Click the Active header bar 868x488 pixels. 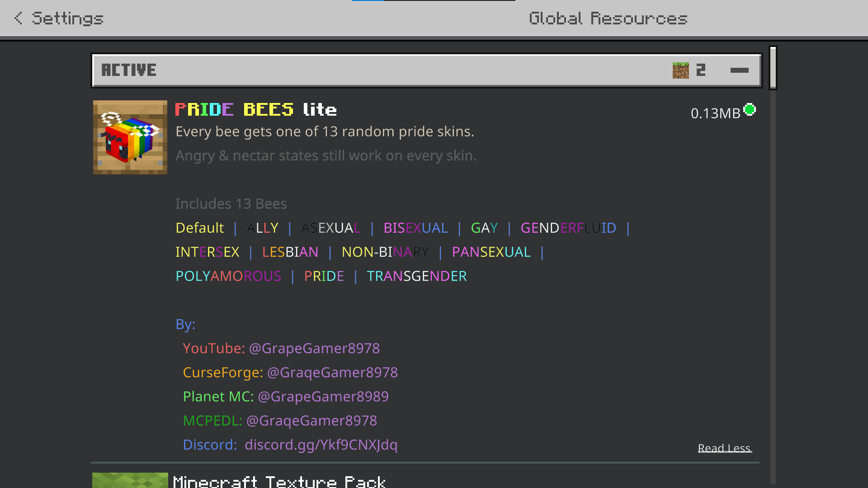(x=427, y=70)
